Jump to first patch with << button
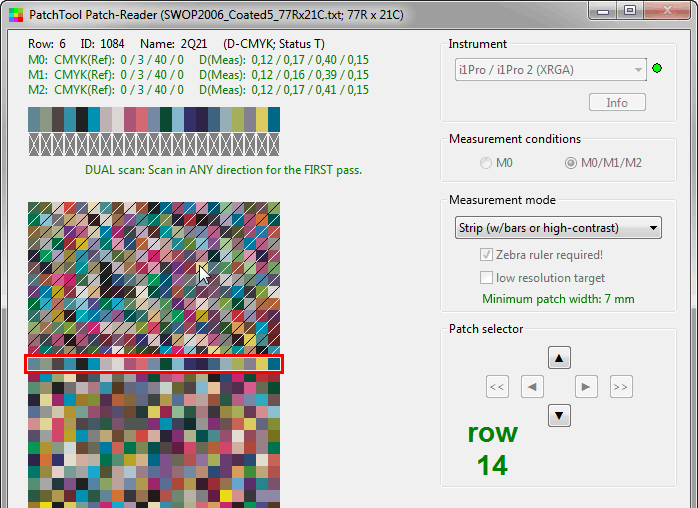 point(498,386)
